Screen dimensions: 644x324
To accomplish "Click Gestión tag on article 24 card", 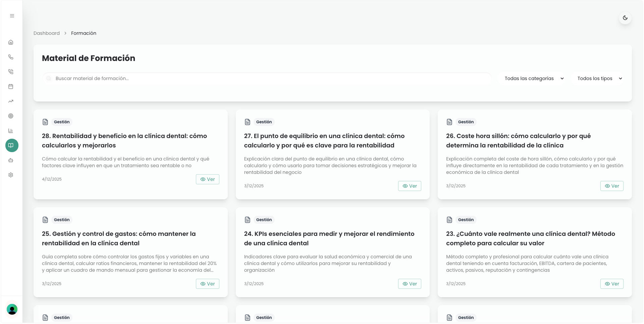I will (264, 220).
